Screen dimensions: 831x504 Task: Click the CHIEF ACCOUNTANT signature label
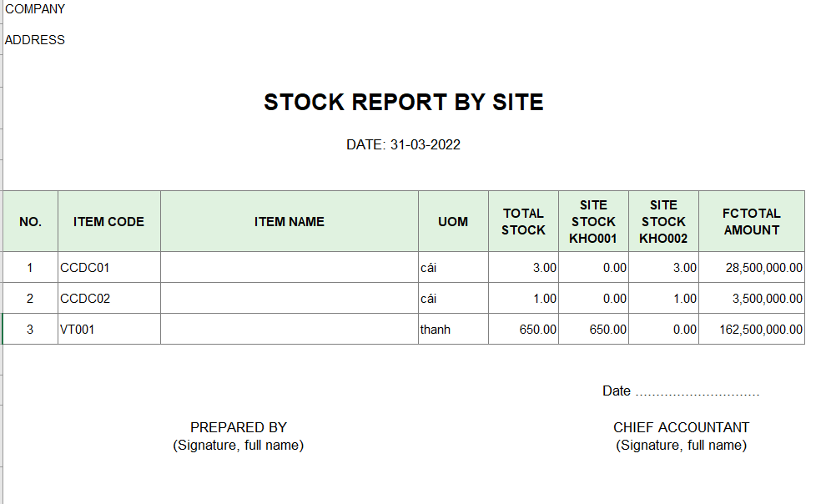click(x=681, y=427)
